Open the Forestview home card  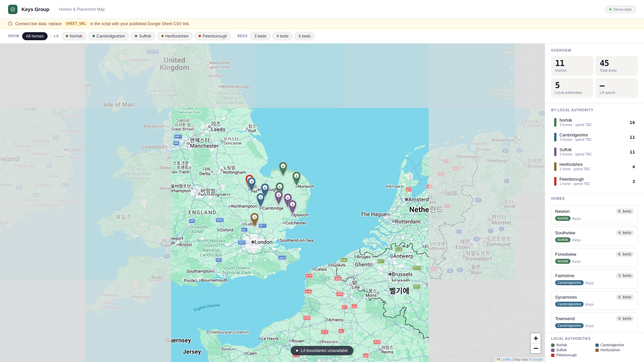594,257
